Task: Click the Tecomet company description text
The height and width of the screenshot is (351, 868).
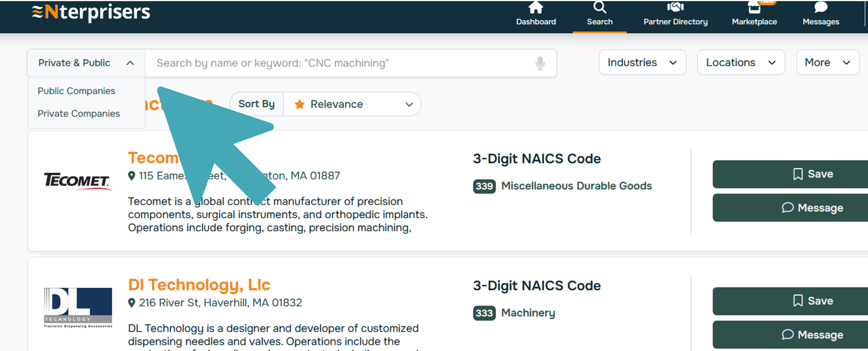Action: click(x=278, y=214)
